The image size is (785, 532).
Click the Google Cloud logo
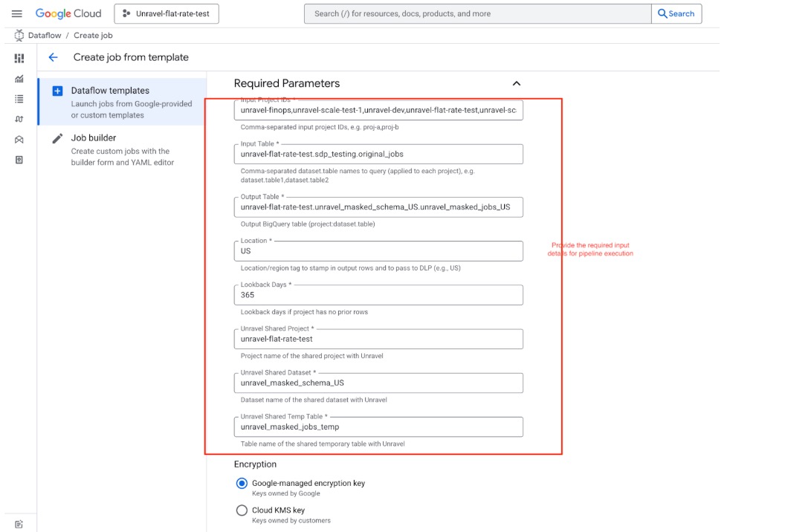click(68, 13)
